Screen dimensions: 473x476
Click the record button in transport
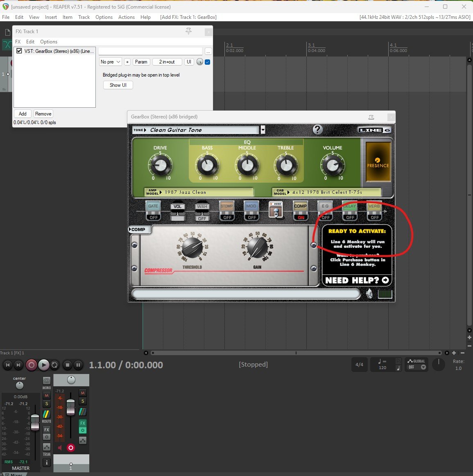coord(31,365)
